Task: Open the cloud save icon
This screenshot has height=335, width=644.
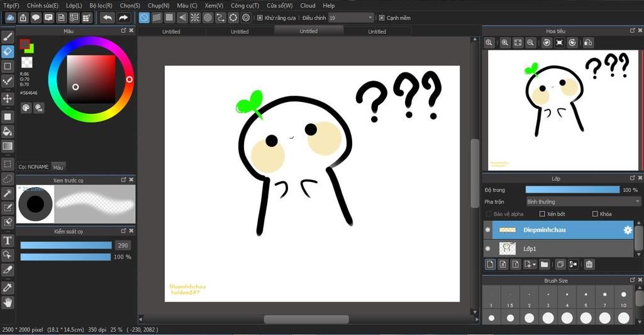Action: (x=10, y=18)
